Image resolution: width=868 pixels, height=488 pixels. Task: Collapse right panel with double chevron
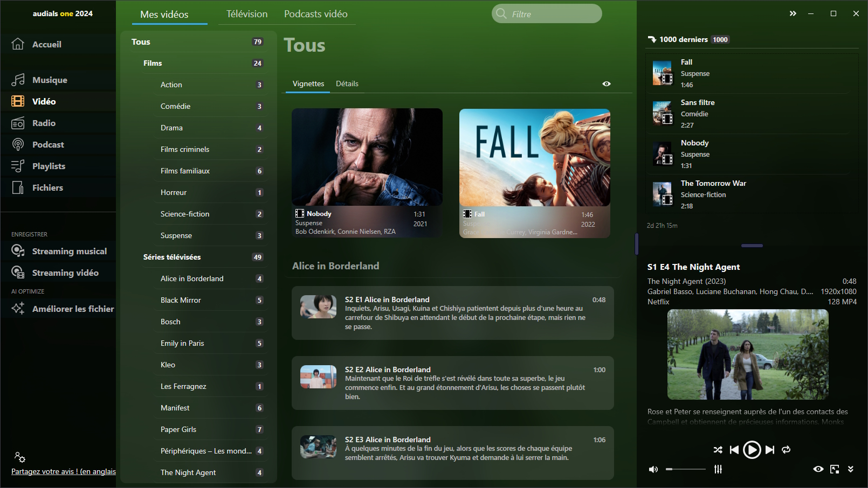pos(793,13)
